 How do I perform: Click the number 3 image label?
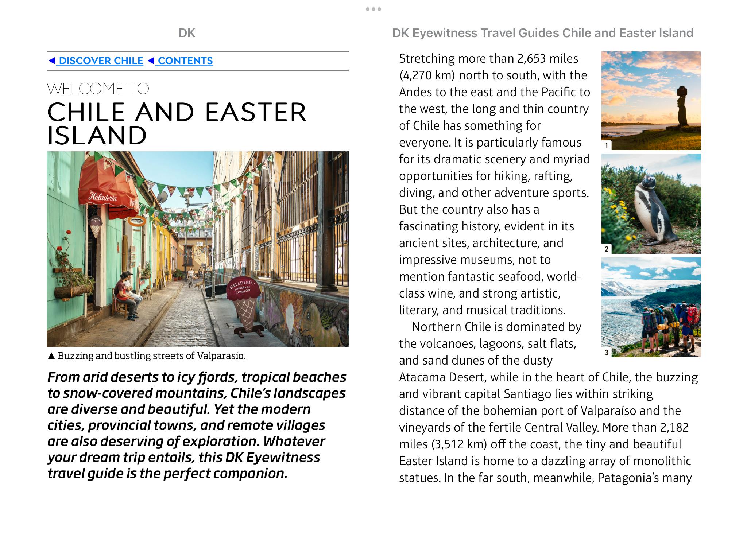(606, 352)
